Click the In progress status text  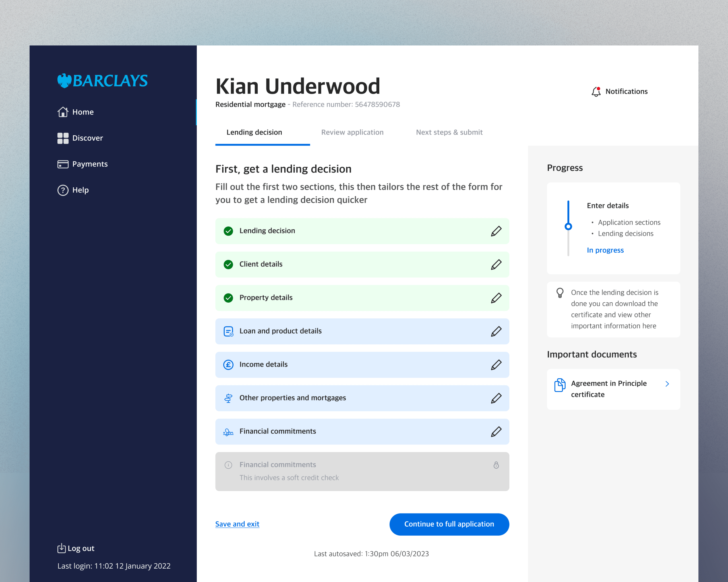pyautogui.click(x=605, y=250)
